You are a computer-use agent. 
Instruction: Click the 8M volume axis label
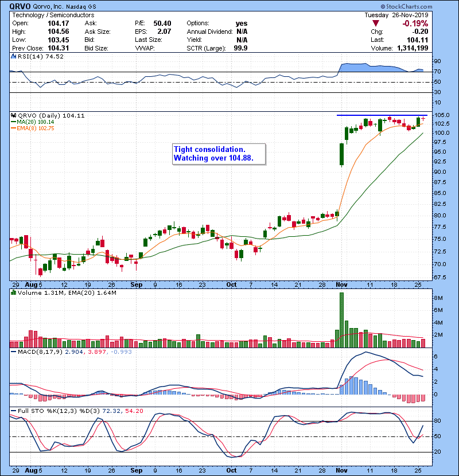[x=439, y=298]
